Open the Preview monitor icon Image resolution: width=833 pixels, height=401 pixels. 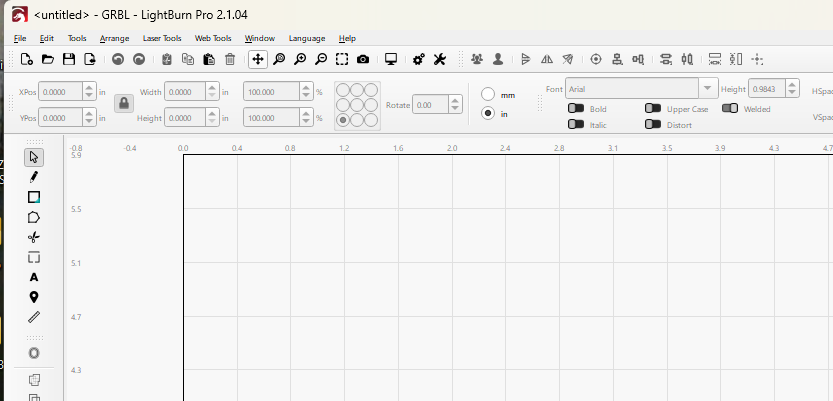(x=391, y=59)
